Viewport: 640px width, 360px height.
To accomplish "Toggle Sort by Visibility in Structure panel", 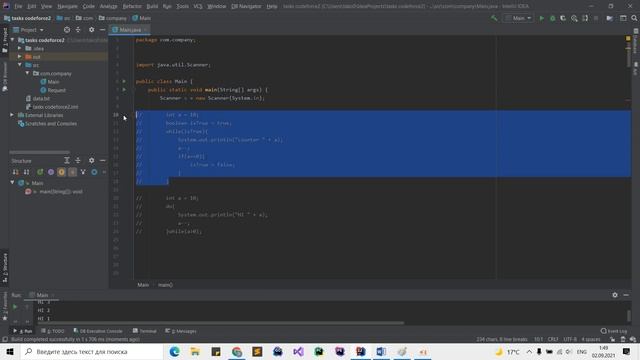I will point(16,172).
